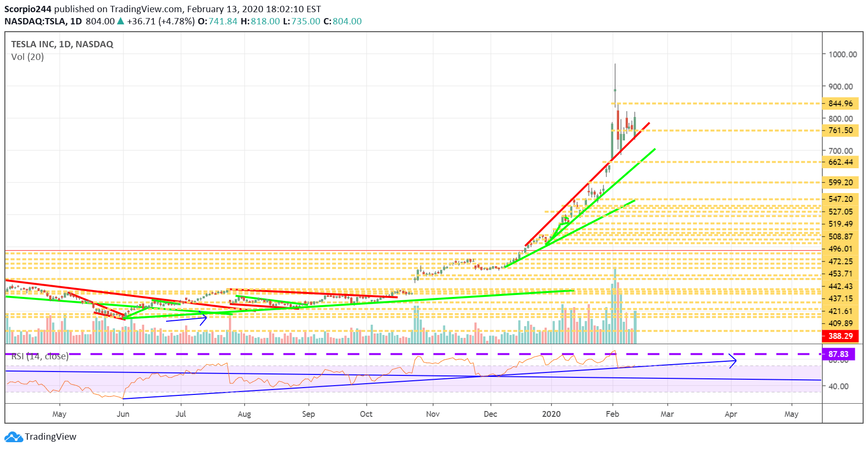Click the 519.49 price level label
The height and width of the screenshot is (450, 868).
click(x=840, y=224)
